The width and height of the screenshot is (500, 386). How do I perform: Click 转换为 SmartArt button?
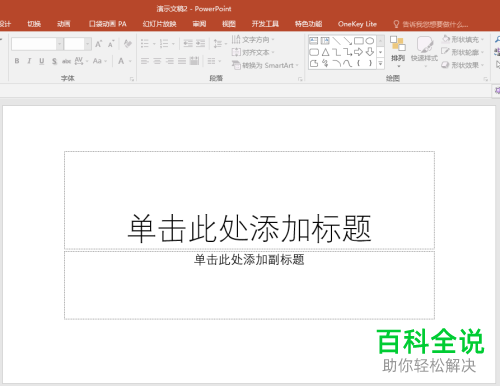click(x=265, y=65)
